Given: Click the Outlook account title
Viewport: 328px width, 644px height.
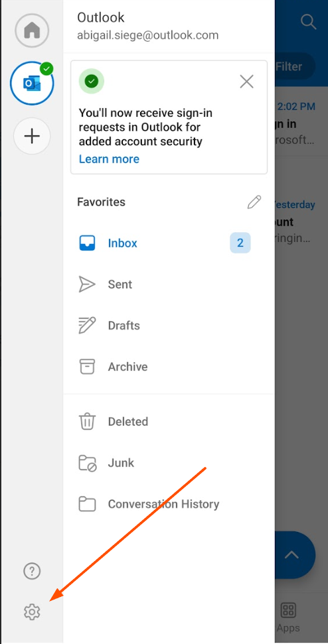Looking at the screenshot, I should [101, 18].
